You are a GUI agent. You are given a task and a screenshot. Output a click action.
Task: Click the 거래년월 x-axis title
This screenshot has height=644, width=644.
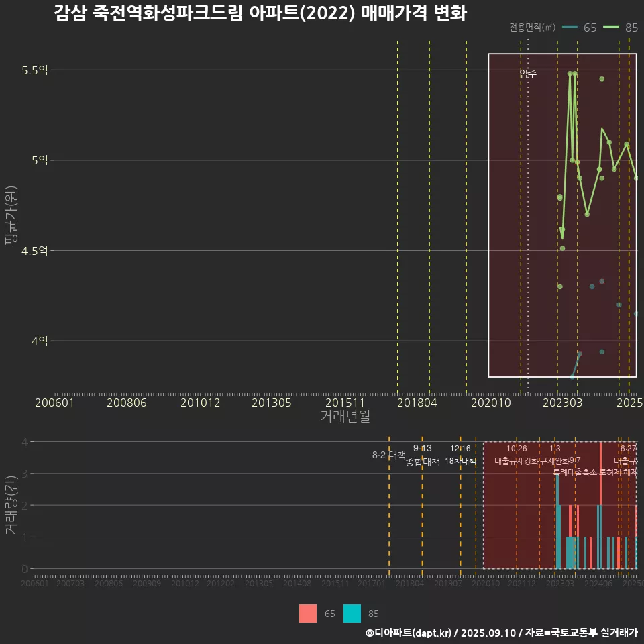(345, 416)
